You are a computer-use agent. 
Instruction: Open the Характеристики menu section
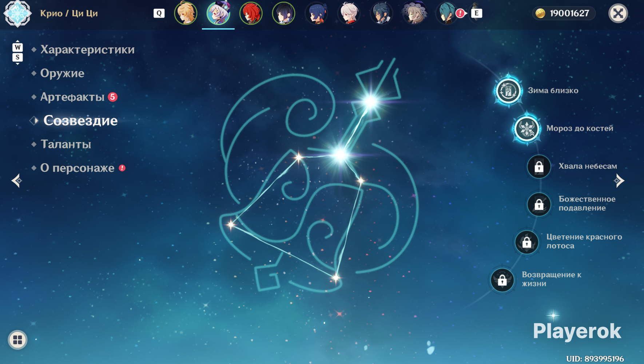pos(87,50)
